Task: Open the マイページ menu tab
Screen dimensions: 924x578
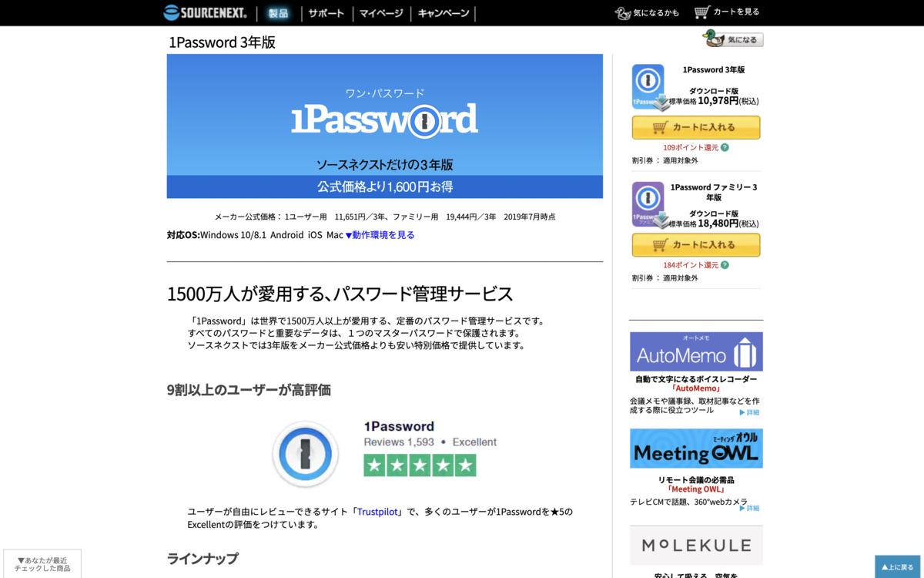Action: (x=381, y=13)
